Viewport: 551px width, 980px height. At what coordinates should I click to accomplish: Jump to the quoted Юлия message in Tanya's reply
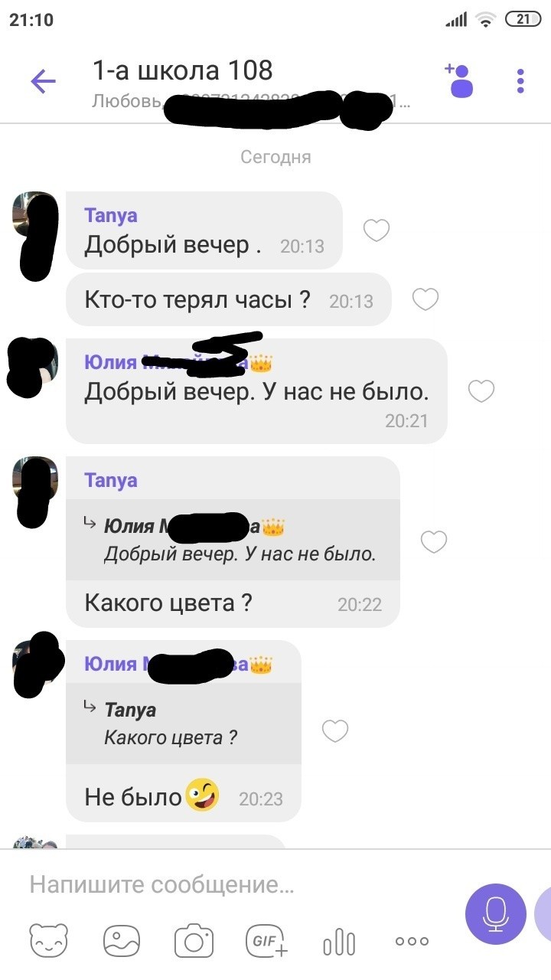(x=233, y=540)
